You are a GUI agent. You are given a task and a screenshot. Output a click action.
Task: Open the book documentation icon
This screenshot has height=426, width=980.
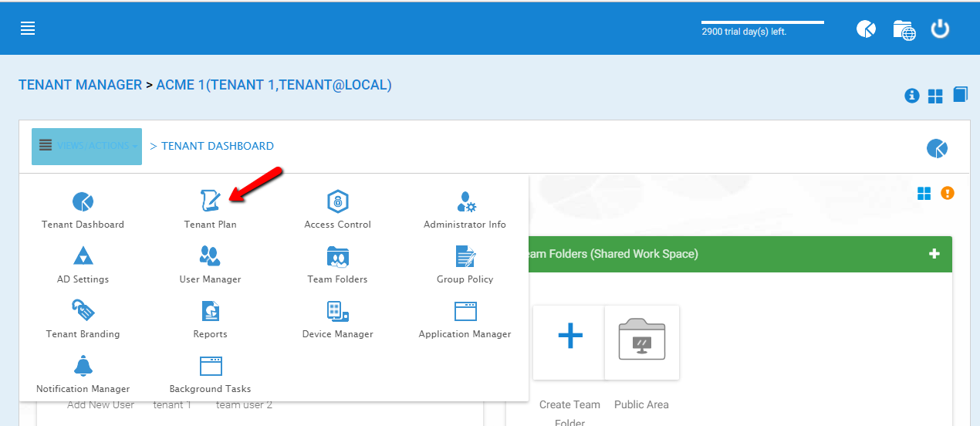coord(960,94)
